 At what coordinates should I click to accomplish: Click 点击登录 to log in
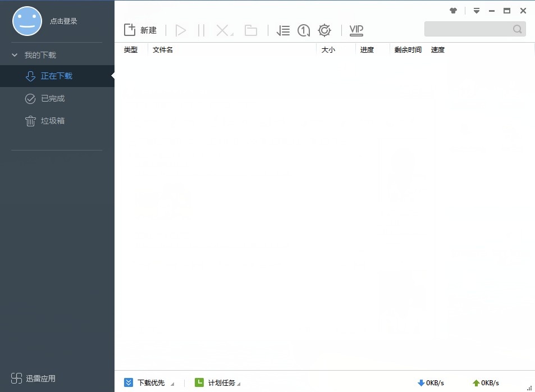point(63,21)
